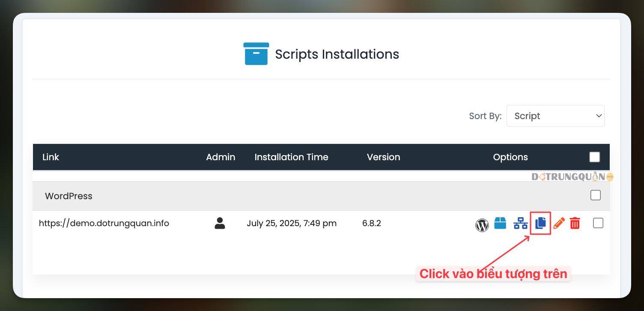Click the blue archive box icon by the title
This screenshot has height=311, width=644.
pyautogui.click(x=256, y=54)
